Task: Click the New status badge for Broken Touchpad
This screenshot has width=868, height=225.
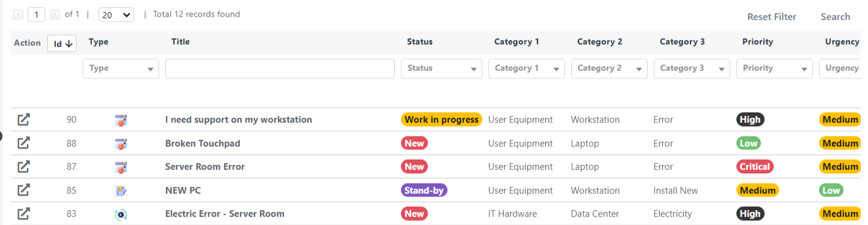Action: [414, 143]
